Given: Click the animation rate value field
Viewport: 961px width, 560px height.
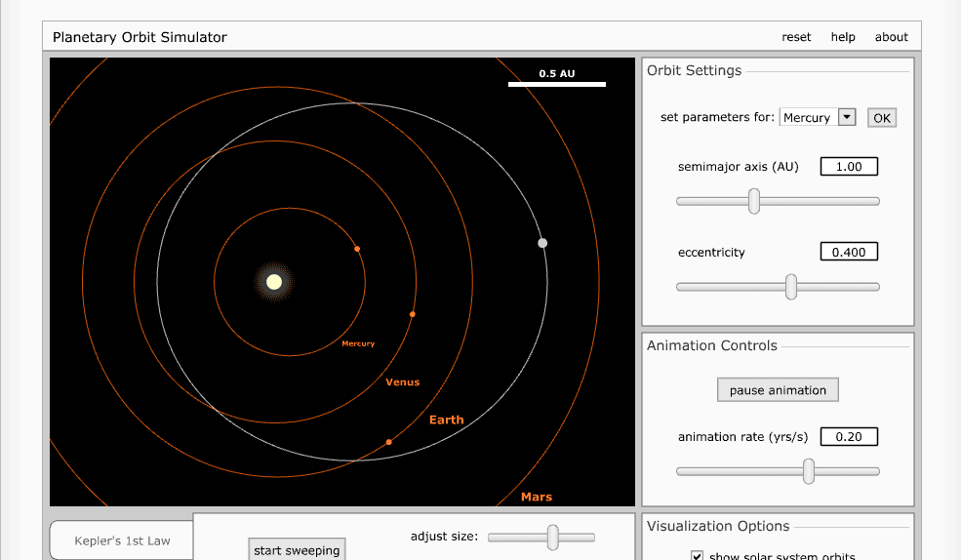Looking at the screenshot, I should coord(849,437).
